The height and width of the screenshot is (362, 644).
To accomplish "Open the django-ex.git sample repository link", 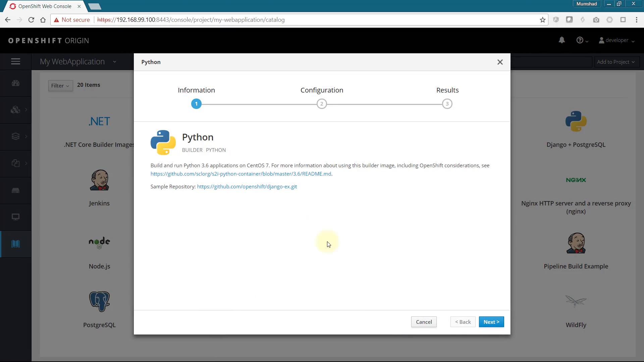I will click(247, 186).
